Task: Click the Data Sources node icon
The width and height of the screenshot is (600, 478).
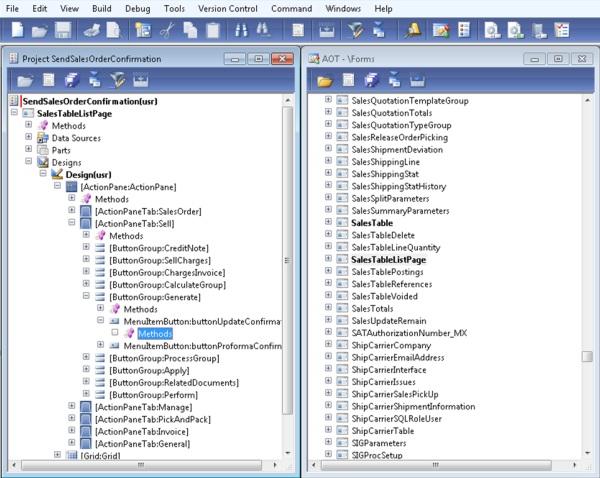Action: (x=43, y=138)
